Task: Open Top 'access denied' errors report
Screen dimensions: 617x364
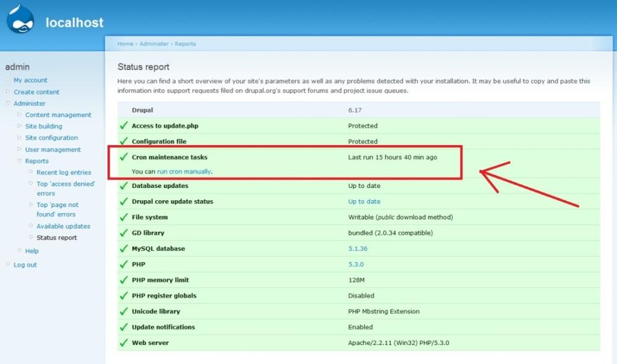Action: tap(66, 188)
